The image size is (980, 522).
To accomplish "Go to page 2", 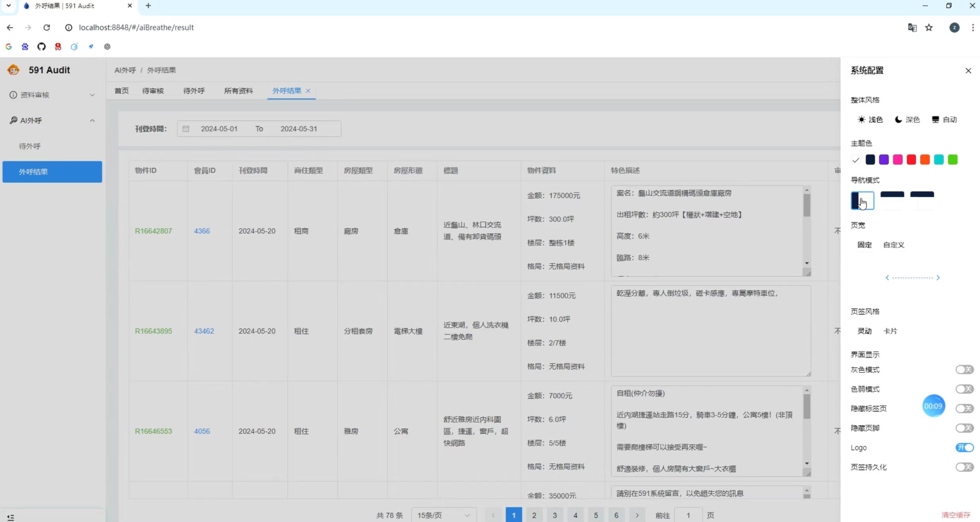I will coord(534,515).
